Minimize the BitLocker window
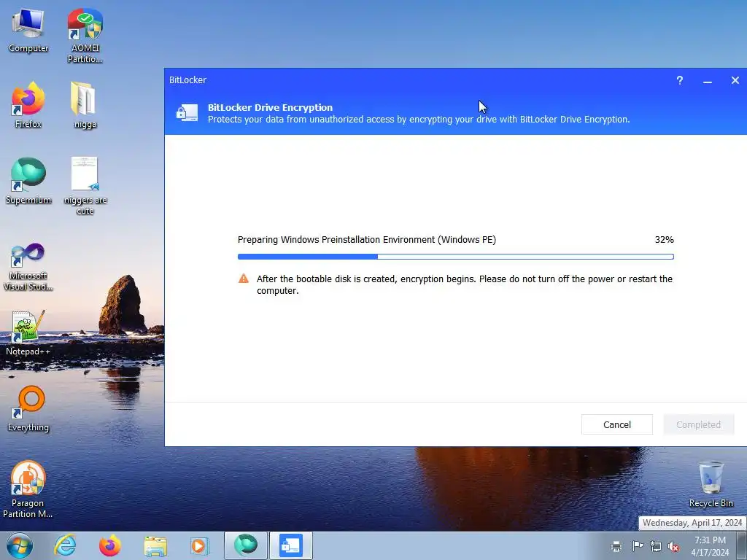Viewport: 747px width, 560px height. (708, 80)
